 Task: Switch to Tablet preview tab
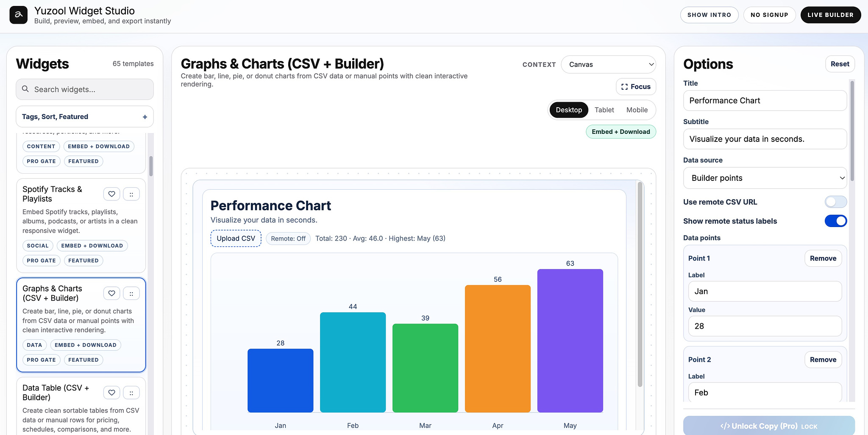(604, 110)
